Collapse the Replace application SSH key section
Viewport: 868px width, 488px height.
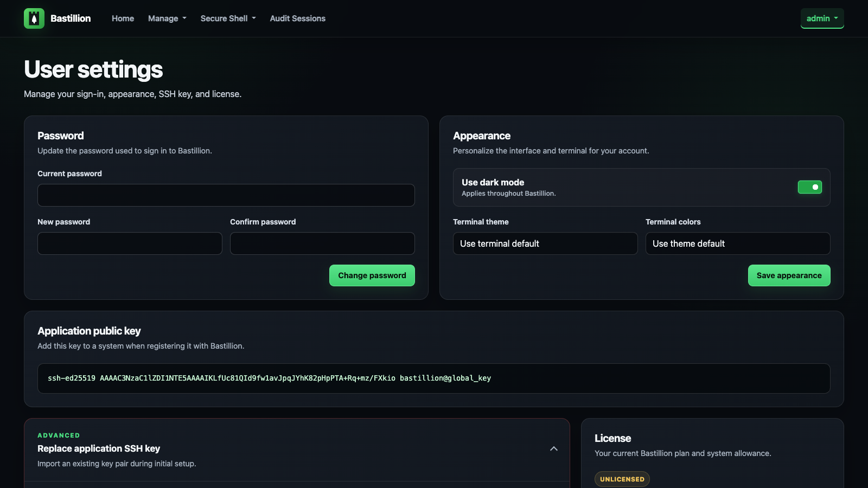click(x=554, y=448)
